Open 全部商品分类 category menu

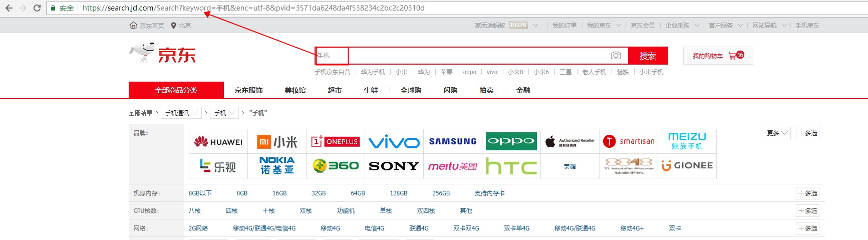[176, 90]
